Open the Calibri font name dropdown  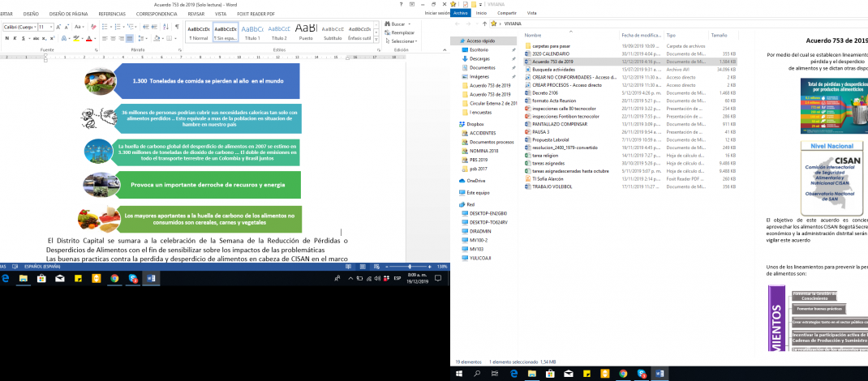click(35, 27)
